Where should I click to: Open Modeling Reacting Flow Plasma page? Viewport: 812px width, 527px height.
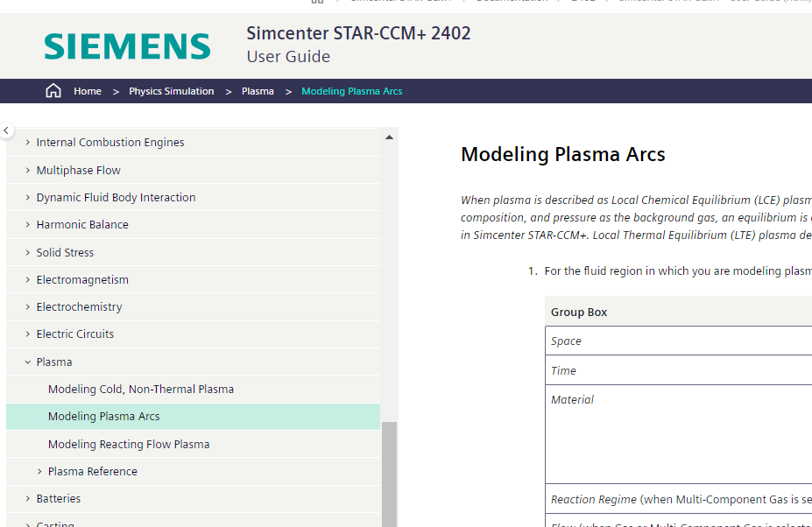click(129, 444)
